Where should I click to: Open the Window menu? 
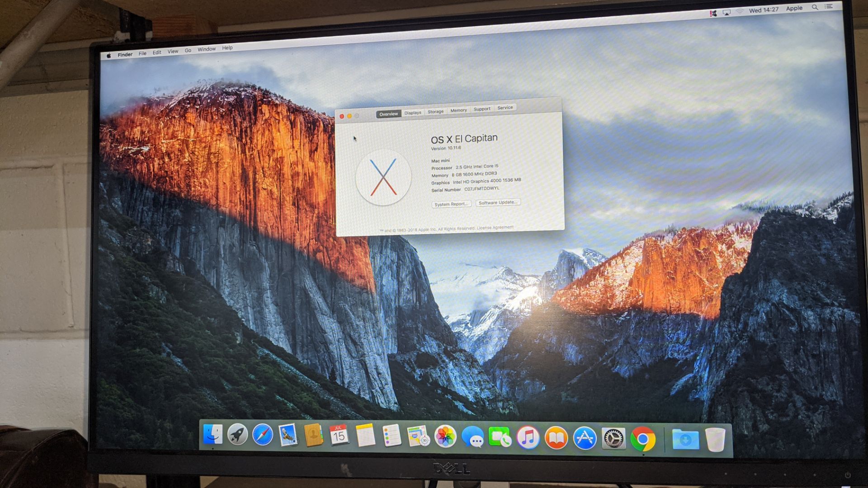pos(206,49)
